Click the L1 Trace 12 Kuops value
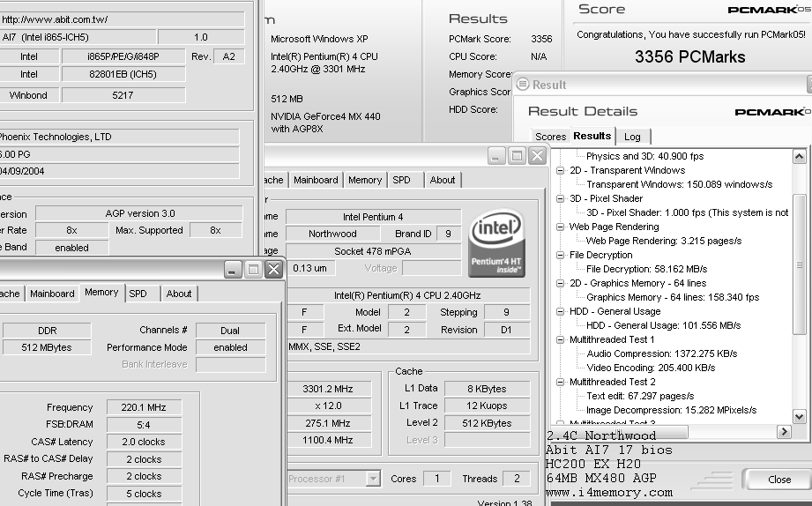The height and width of the screenshot is (506, 812). 487,406
